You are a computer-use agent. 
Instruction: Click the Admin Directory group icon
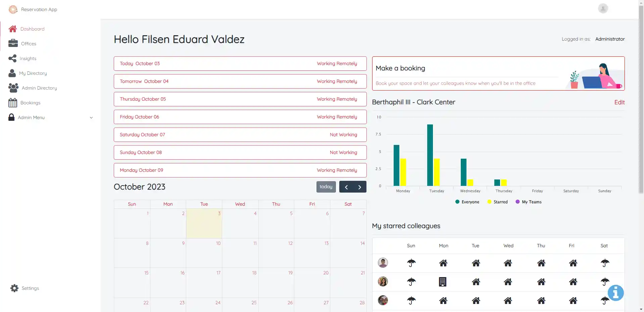pyautogui.click(x=13, y=88)
